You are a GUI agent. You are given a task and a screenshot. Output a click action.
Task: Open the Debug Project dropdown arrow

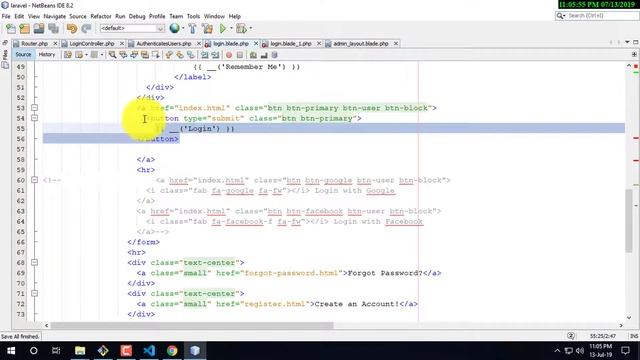tap(251, 28)
